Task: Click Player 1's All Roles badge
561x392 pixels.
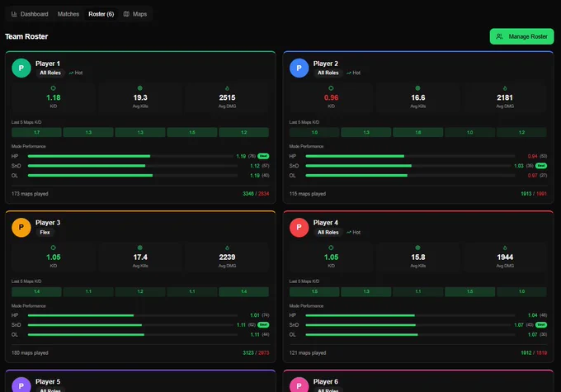Action: pos(50,73)
